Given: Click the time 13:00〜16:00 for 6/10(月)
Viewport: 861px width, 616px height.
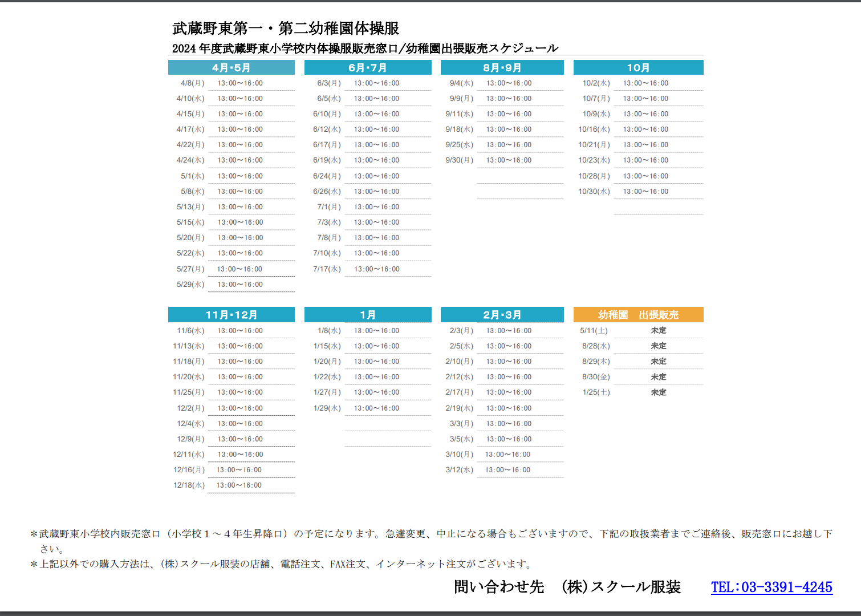Looking at the screenshot, I should [376, 114].
